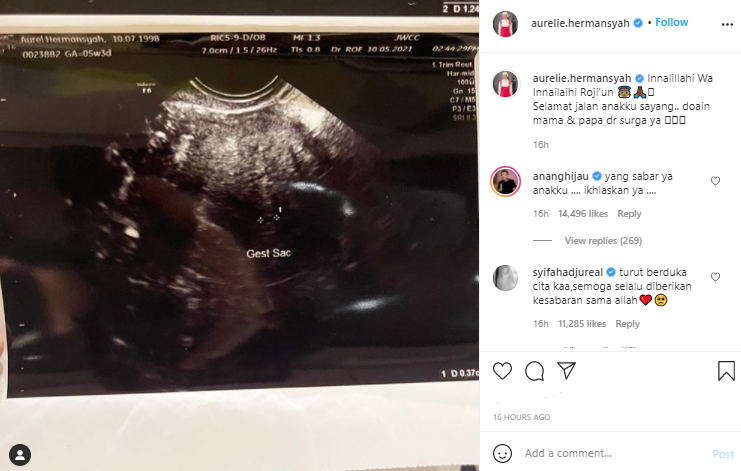The image size is (741, 471).
Task: Open syifahadjureal's profile avatar
Action: [x=505, y=278]
